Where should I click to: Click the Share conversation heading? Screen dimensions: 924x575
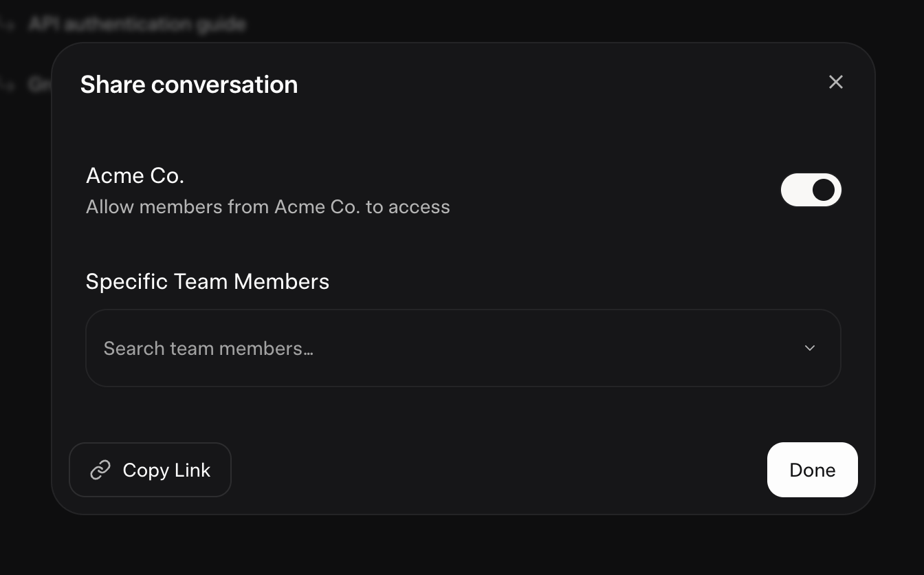189,85
